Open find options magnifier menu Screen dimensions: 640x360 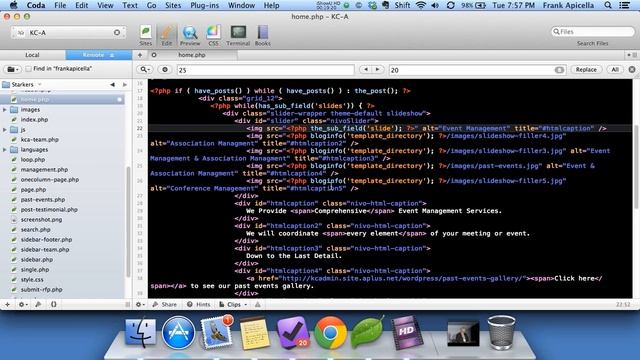pos(144,70)
